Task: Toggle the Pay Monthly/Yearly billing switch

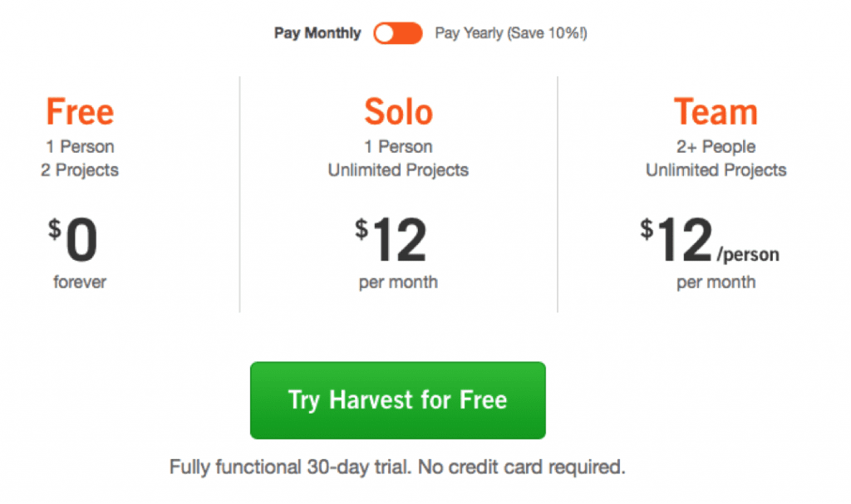Action: coord(398,33)
